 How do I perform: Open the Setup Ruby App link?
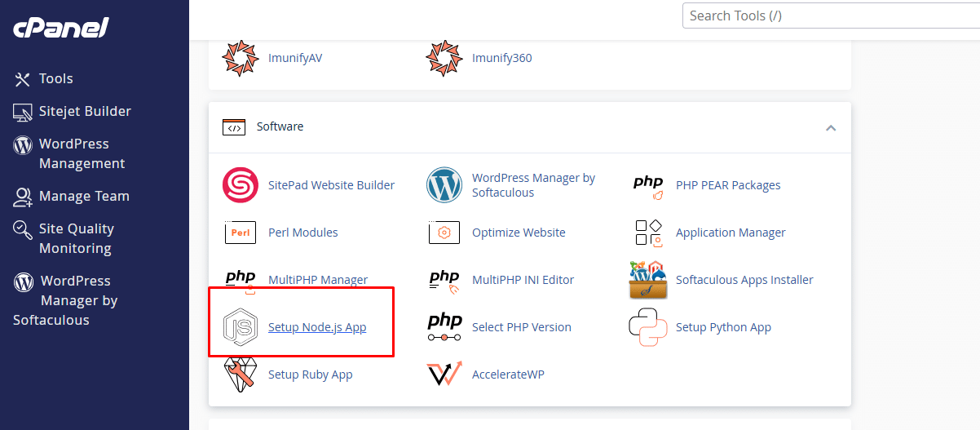point(310,375)
